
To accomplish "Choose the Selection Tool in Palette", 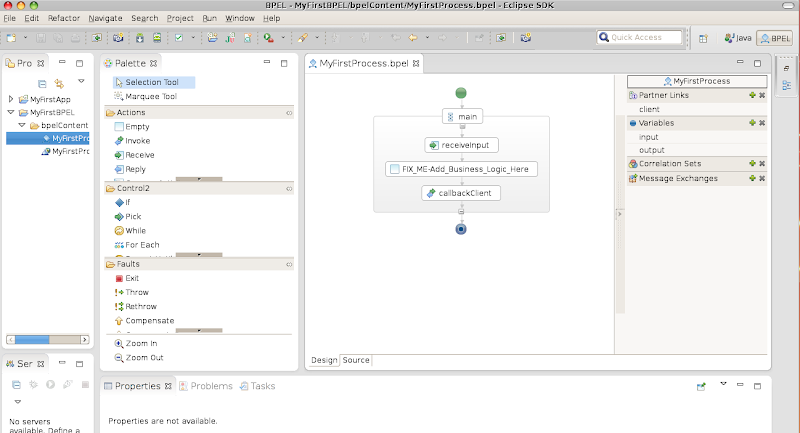I will click(154, 82).
